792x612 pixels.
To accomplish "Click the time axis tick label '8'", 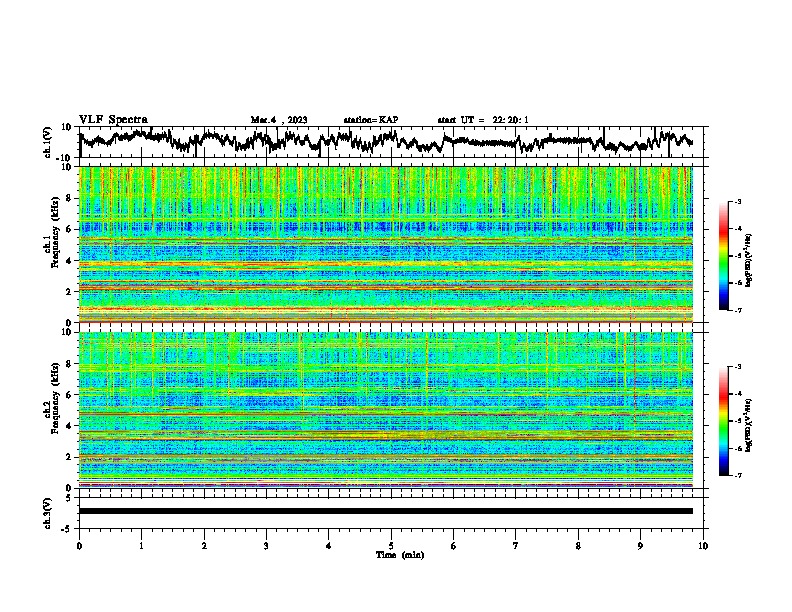I will point(578,546).
